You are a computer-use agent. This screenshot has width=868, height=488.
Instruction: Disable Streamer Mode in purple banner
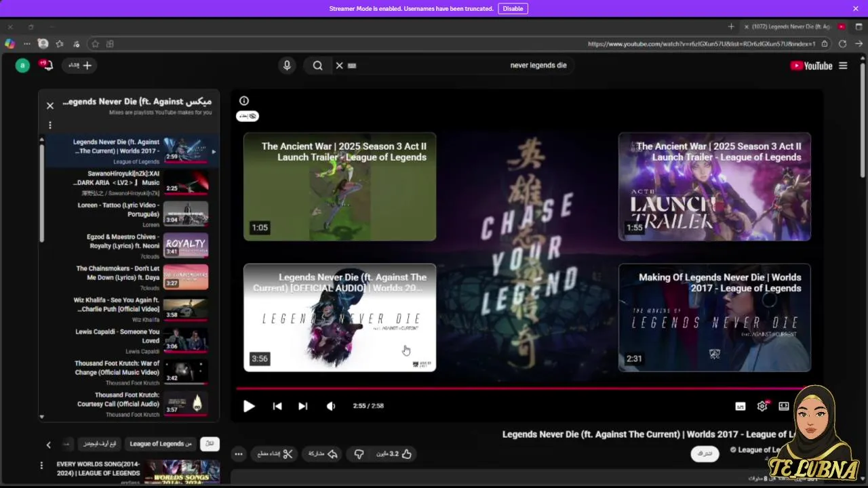tap(513, 9)
